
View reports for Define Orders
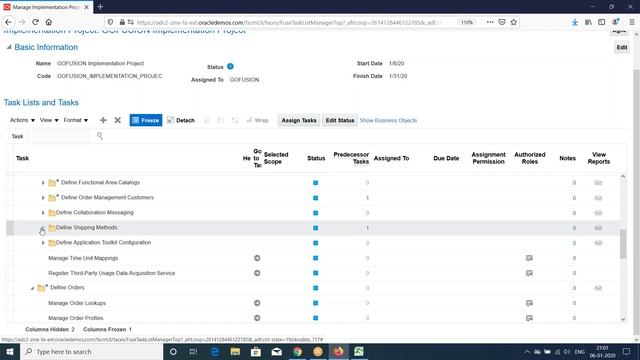(x=598, y=288)
